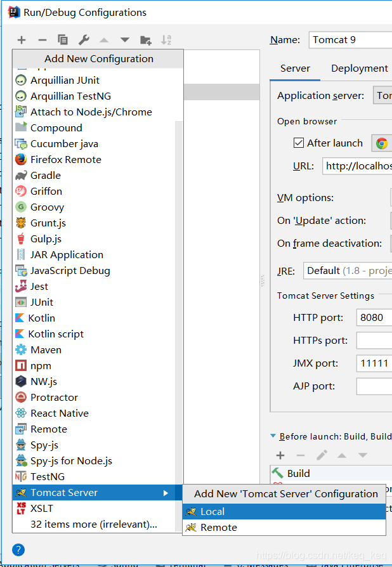Click the JMX port field 11111
The height and width of the screenshot is (567, 392).
coord(374,363)
